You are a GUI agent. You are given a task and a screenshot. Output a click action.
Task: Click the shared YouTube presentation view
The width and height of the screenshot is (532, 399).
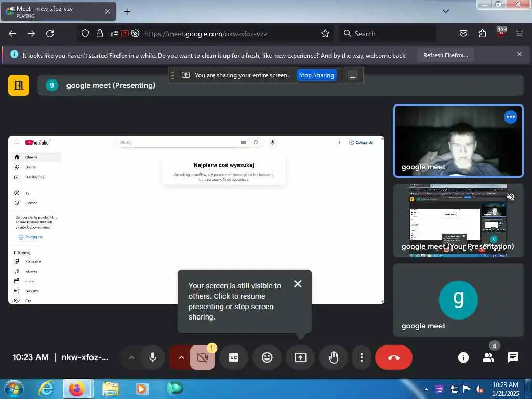pos(196,220)
